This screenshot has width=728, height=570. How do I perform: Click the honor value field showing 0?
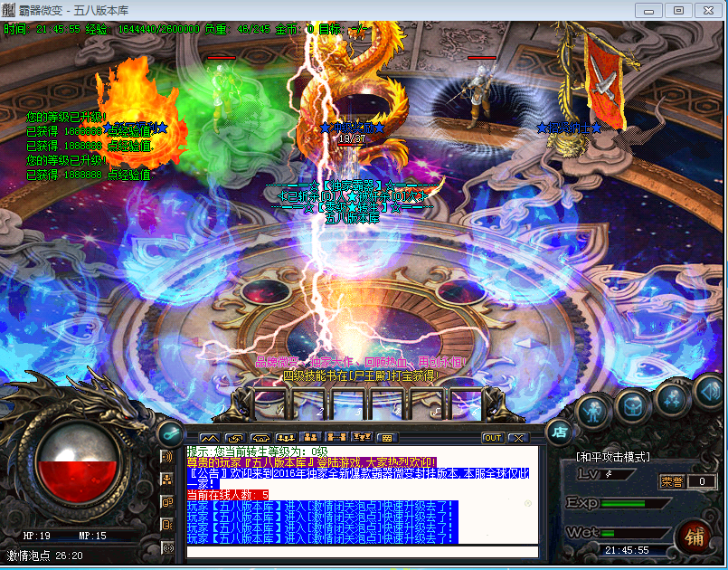point(703,481)
